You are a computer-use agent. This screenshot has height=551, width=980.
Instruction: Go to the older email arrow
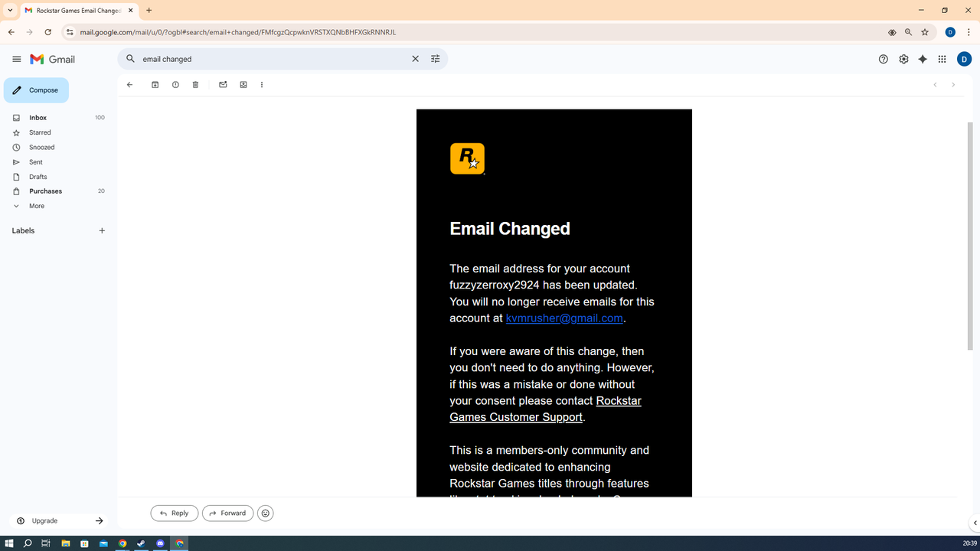point(953,85)
